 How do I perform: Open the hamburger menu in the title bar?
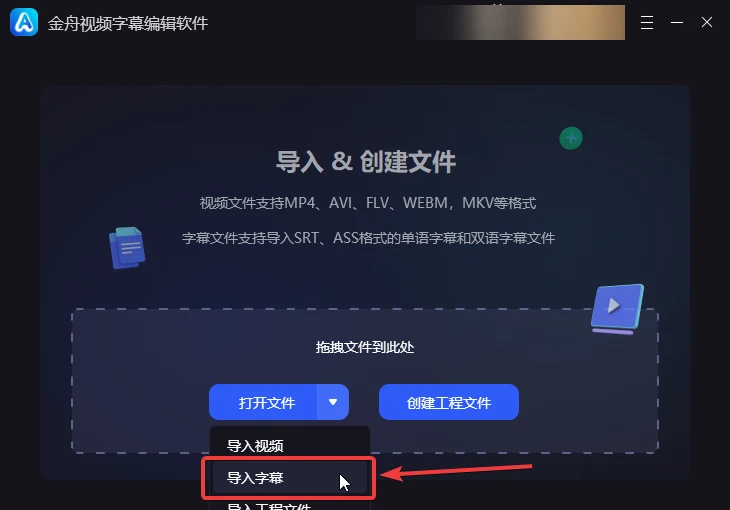(x=647, y=22)
